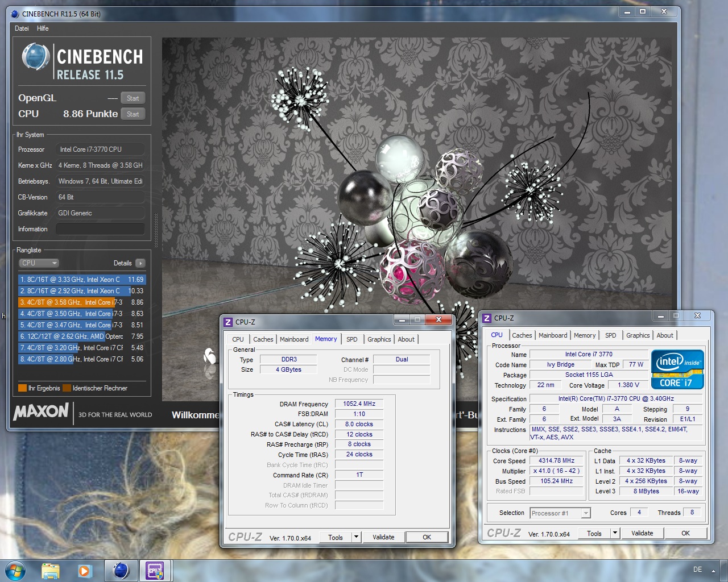Select Memory tab in the CPU-Z CPU window
The height and width of the screenshot is (582, 728).
[585, 335]
